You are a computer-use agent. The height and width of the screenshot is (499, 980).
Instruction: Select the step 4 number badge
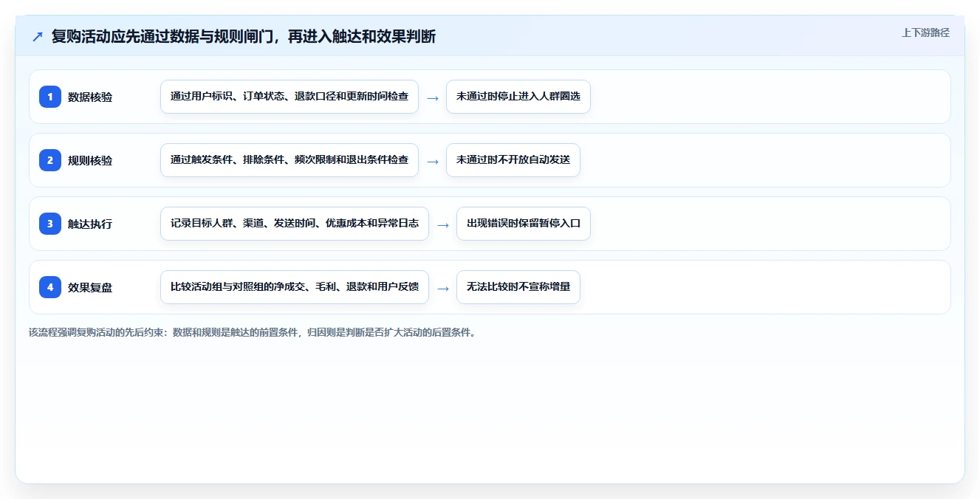[x=50, y=287]
